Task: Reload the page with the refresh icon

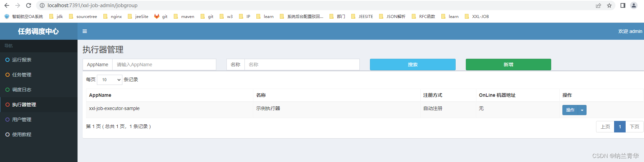Action: (29, 5)
